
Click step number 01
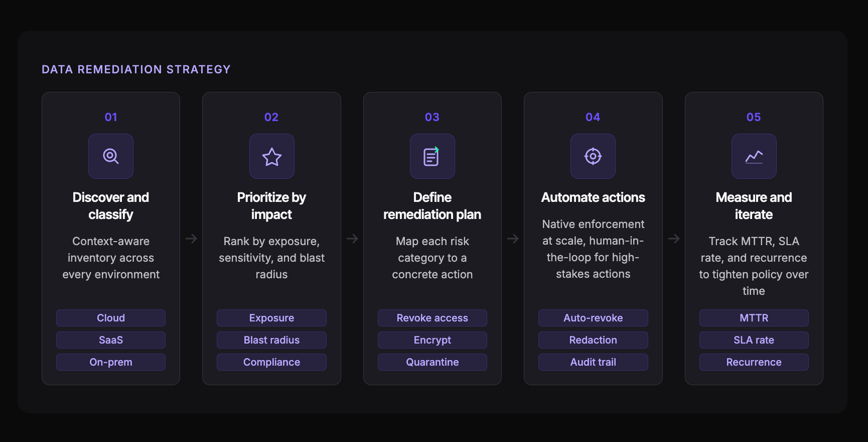point(111,117)
